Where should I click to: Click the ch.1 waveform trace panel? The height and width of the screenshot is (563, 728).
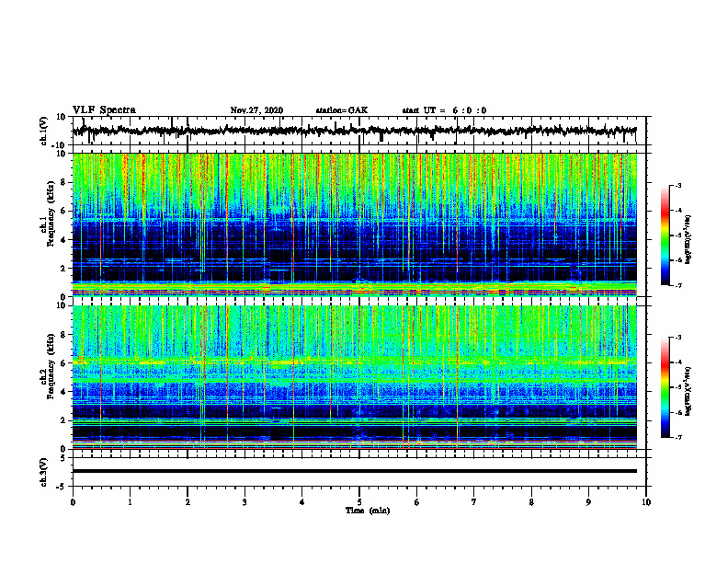pyautogui.click(x=358, y=131)
